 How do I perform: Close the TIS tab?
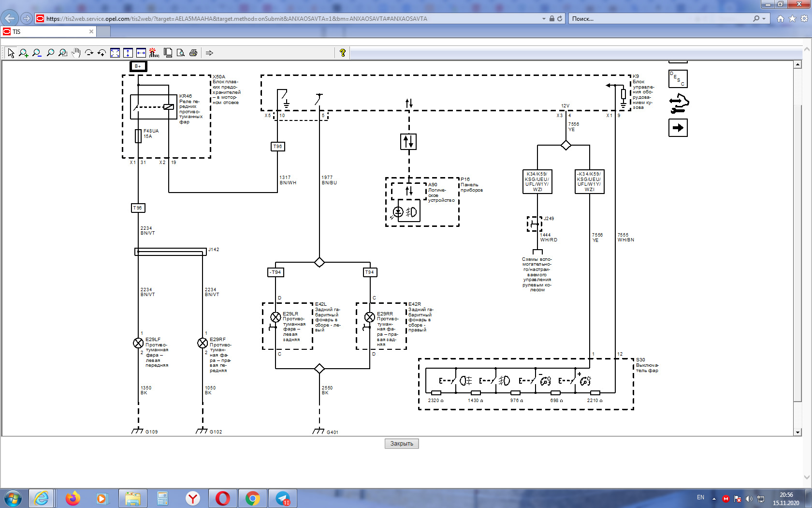91,31
